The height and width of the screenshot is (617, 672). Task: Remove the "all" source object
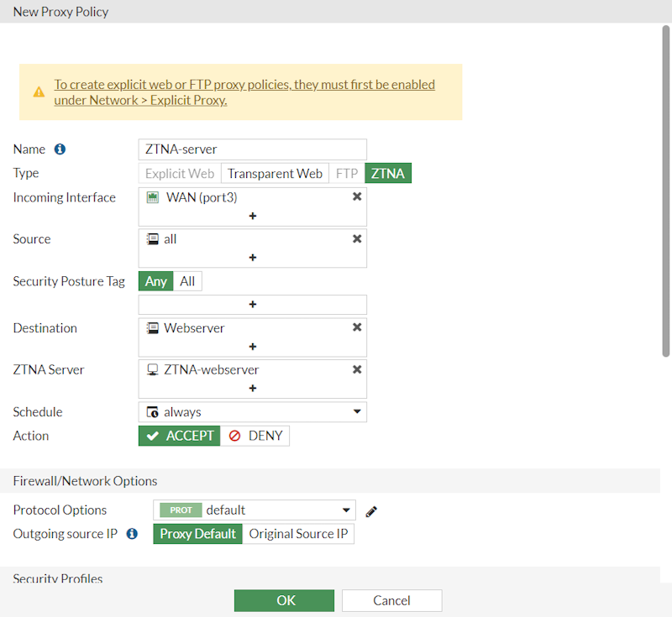pyautogui.click(x=357, y=238)
